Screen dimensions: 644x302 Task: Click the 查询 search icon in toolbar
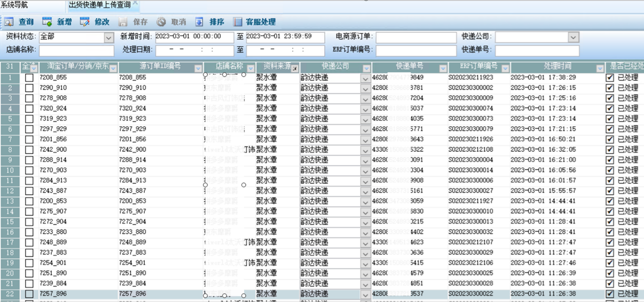click(x=9, y=22)
